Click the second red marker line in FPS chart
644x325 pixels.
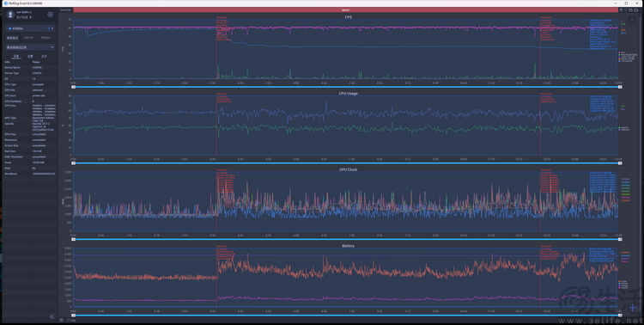[540, 48]
